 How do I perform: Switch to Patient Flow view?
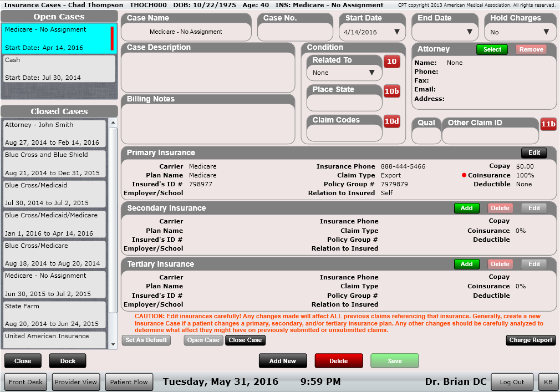[129, 381]
